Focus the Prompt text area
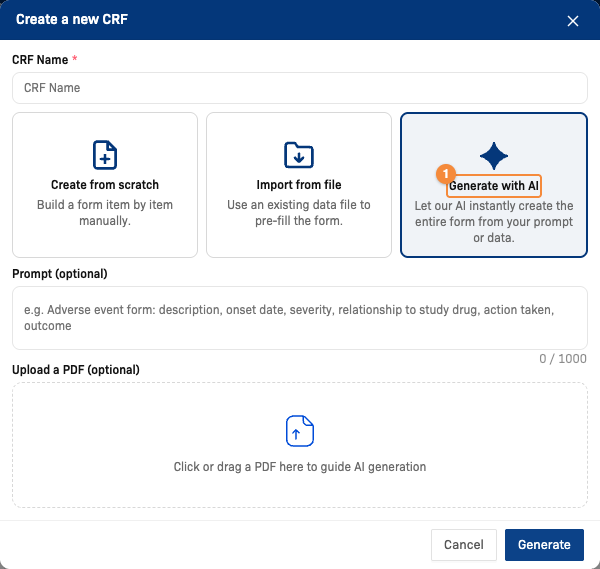The height and width of the screenshot is (569, 600). 300,318
